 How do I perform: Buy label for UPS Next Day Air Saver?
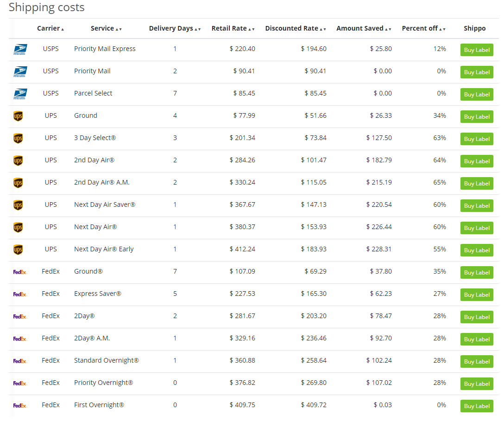point(477,206)
